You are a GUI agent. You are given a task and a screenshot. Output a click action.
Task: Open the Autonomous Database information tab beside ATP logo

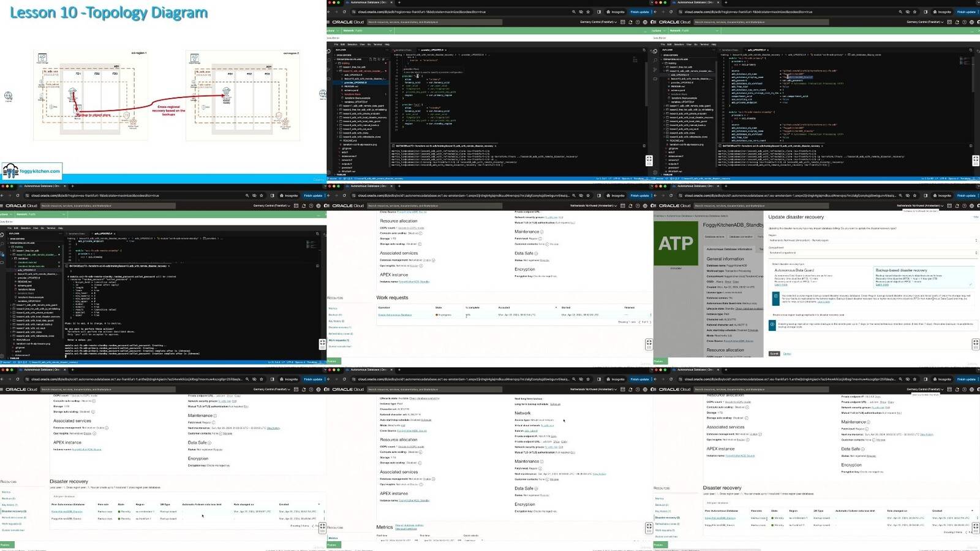point(729,249)
